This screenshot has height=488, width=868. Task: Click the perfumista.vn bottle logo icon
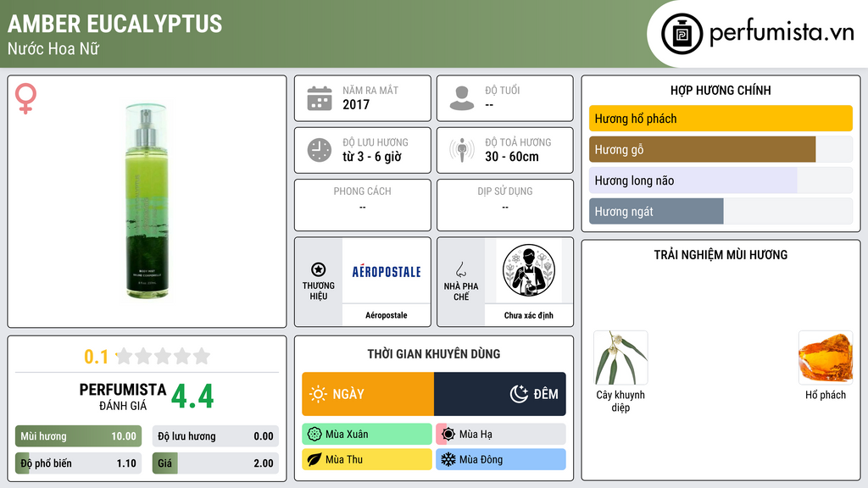[682, 34]
